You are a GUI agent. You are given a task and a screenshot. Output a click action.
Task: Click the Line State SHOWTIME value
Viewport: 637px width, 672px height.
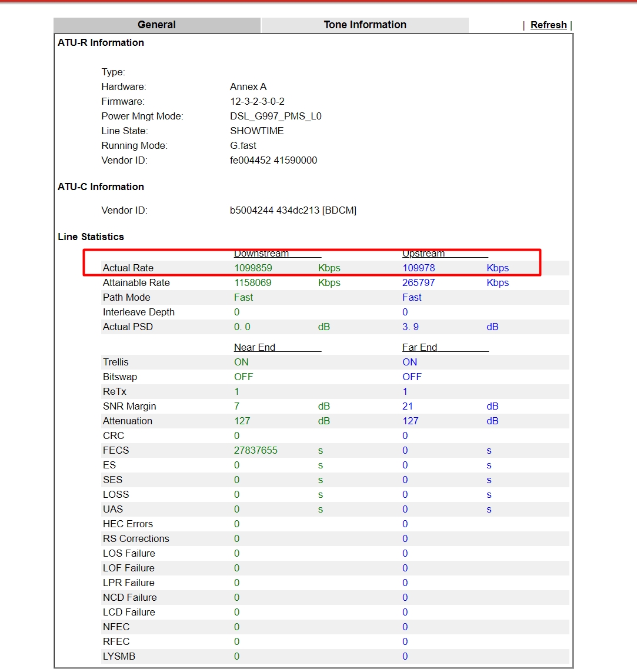(x=256, y=131)
